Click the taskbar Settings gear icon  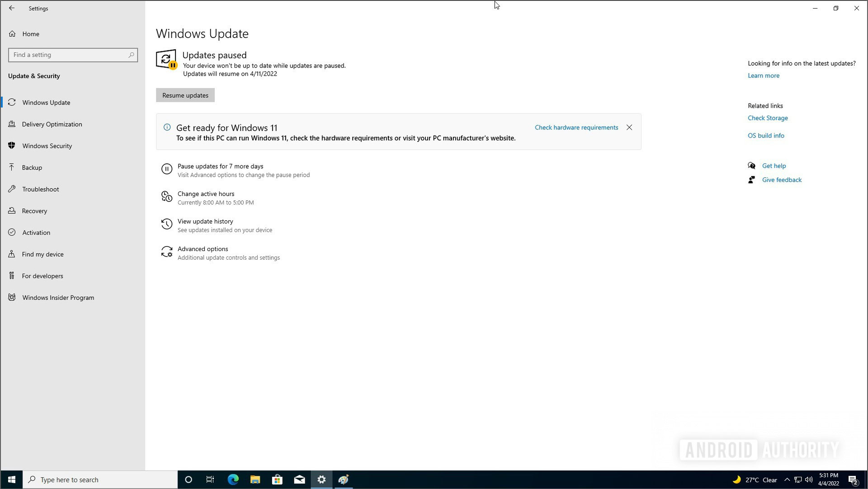click(321, 480)
